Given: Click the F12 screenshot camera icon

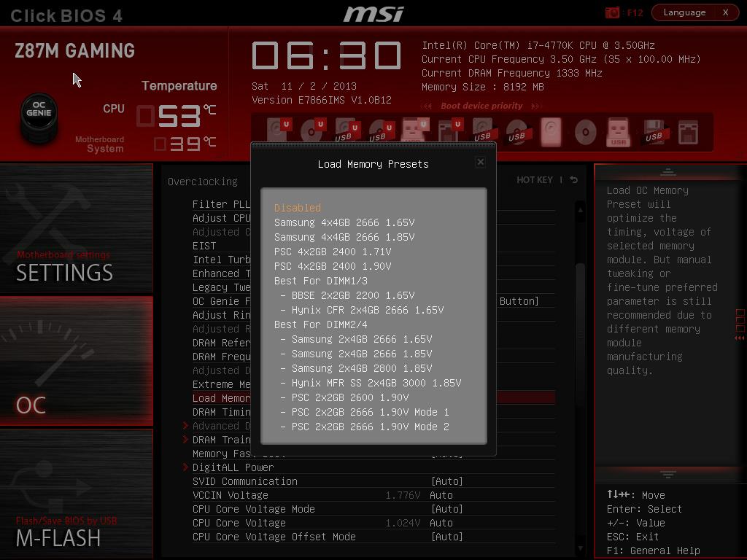Looking at the screenshot, I should [612, 12].
